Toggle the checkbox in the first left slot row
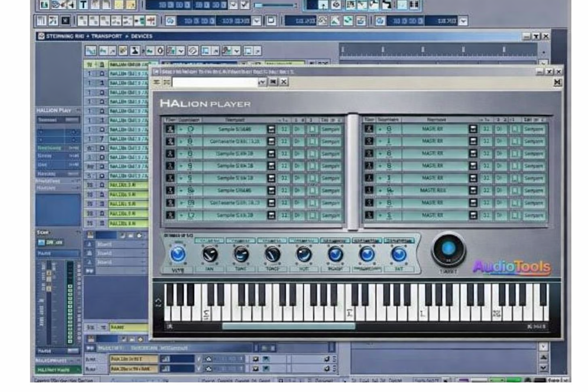The height and width of the screenshot is (392, 588). [x=312, y=129]
